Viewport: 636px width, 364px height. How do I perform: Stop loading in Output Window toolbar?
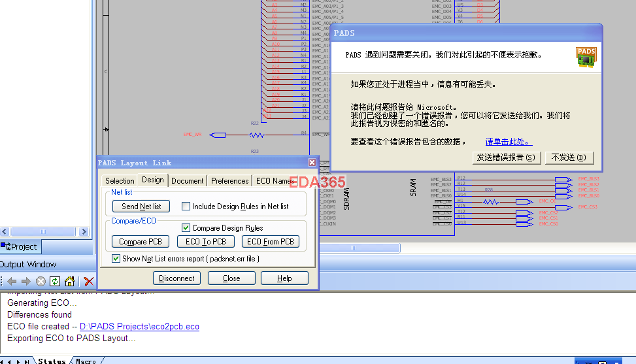[x=41, y=281]
